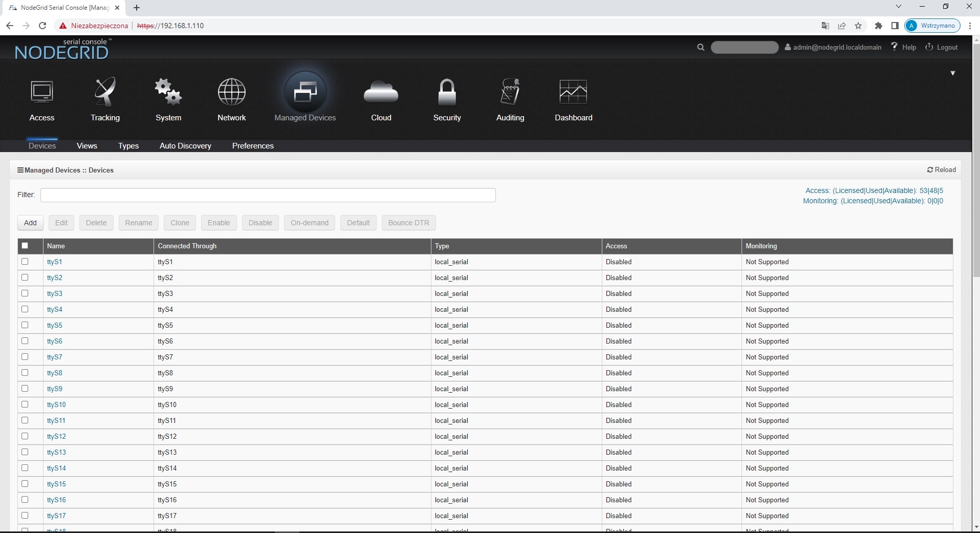Screen dimensions: 980x533
Task: Click the Nodegrid serial console logo
Action: [x=62, y=49]
